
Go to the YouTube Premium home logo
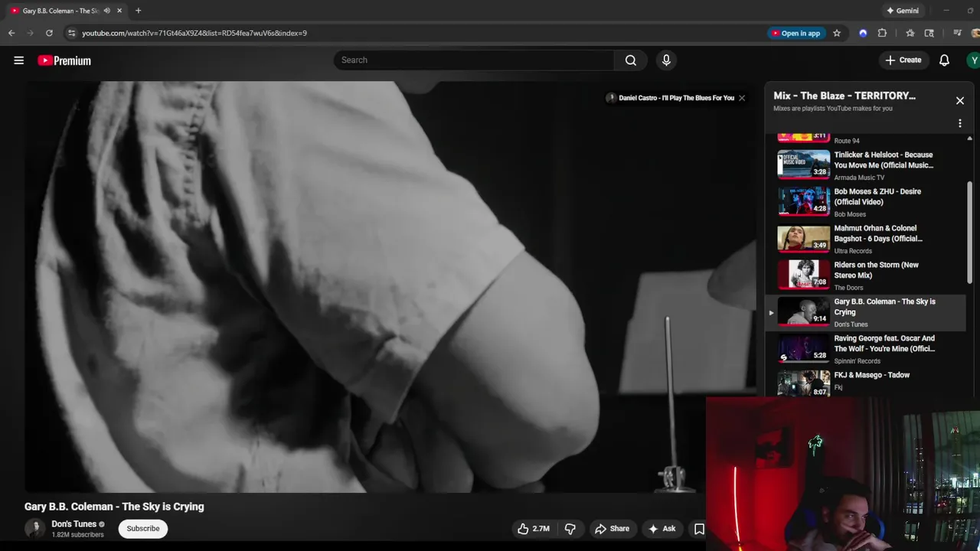point(64,60)
